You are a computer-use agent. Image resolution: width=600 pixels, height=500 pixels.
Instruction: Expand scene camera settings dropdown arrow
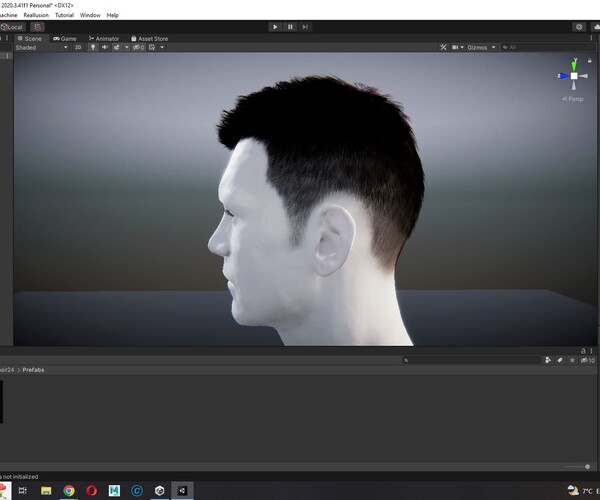(x=462, y=47)
